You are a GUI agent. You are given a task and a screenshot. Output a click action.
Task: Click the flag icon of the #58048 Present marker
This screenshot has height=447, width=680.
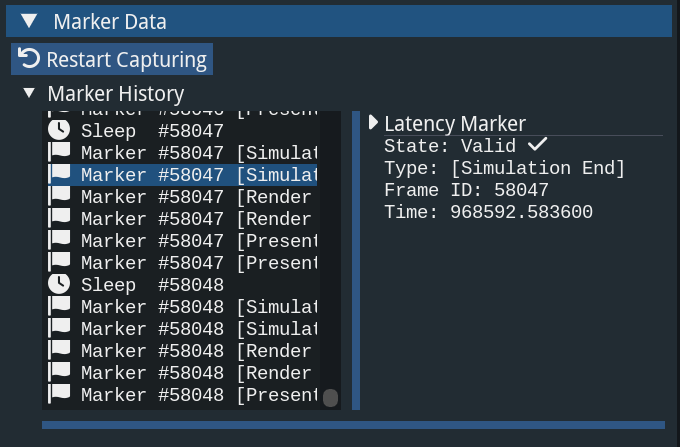60,395
